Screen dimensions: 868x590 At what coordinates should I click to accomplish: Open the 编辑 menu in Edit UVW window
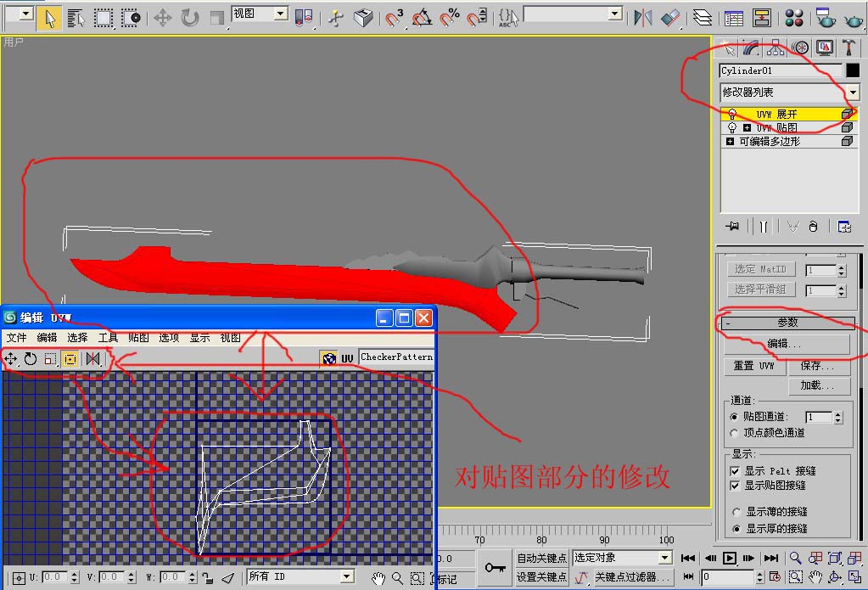[47, 337]
